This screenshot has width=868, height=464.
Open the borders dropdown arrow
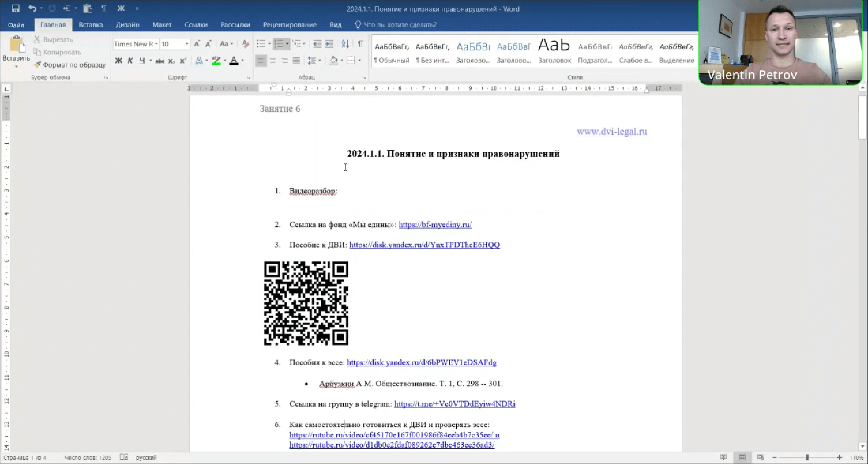[359, 61]
